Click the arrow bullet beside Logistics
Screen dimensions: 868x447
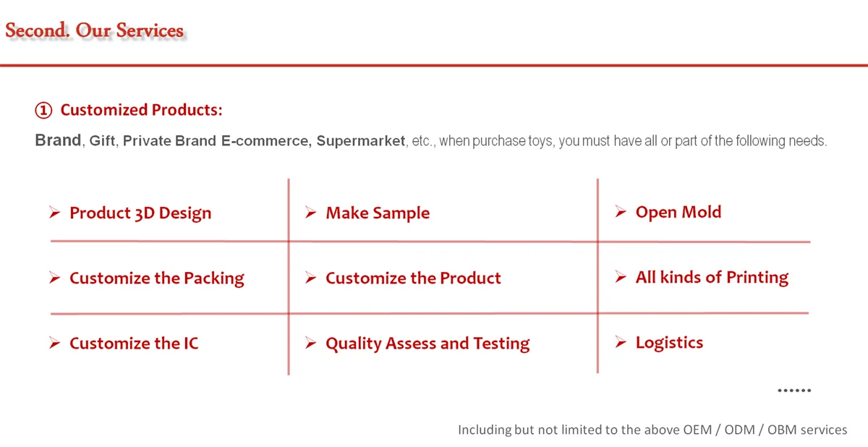[620, 342]
